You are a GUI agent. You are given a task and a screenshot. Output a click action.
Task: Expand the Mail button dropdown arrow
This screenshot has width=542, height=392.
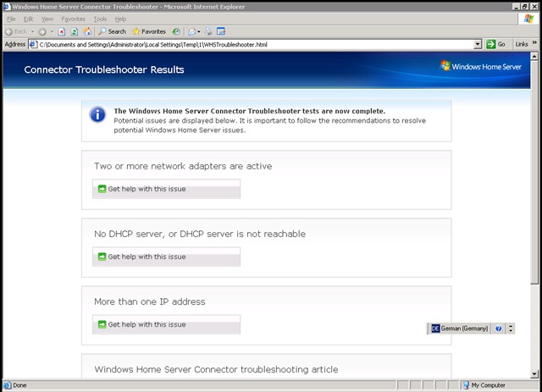199,32
